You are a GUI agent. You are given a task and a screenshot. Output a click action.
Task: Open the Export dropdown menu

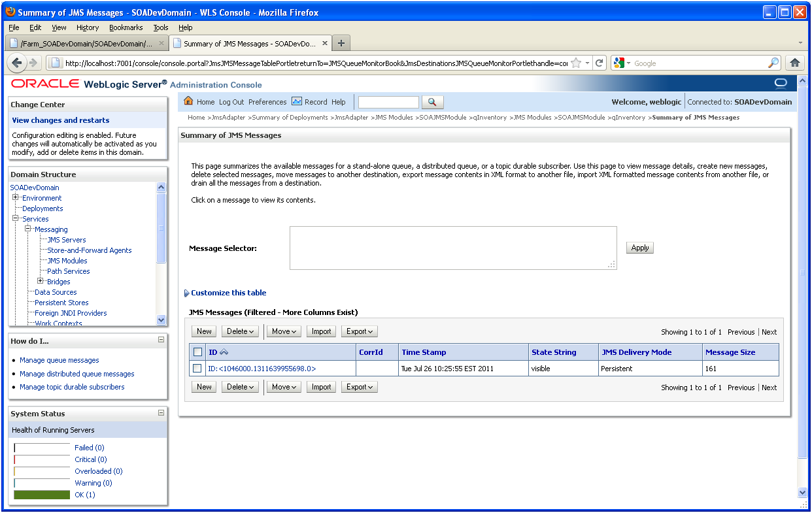click(359, 331)
